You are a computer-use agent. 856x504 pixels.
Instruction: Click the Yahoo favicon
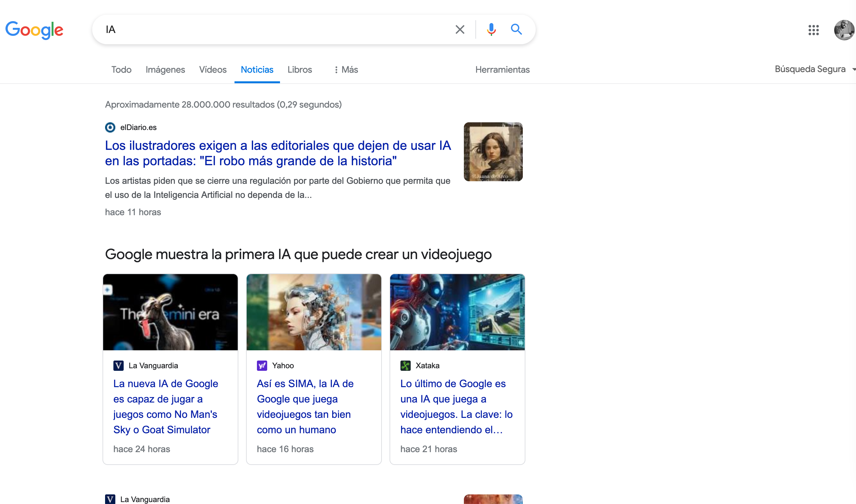tap(262, 366)
